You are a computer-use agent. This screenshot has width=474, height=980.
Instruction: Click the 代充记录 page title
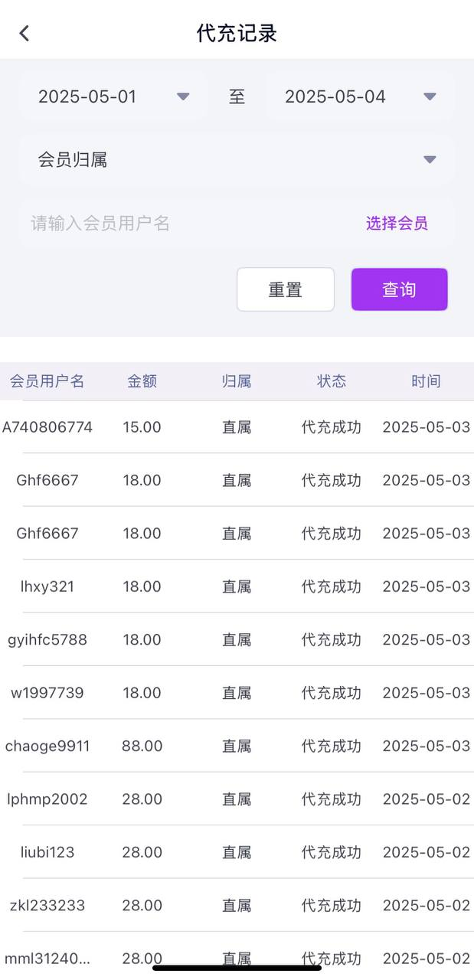(237, 32)
